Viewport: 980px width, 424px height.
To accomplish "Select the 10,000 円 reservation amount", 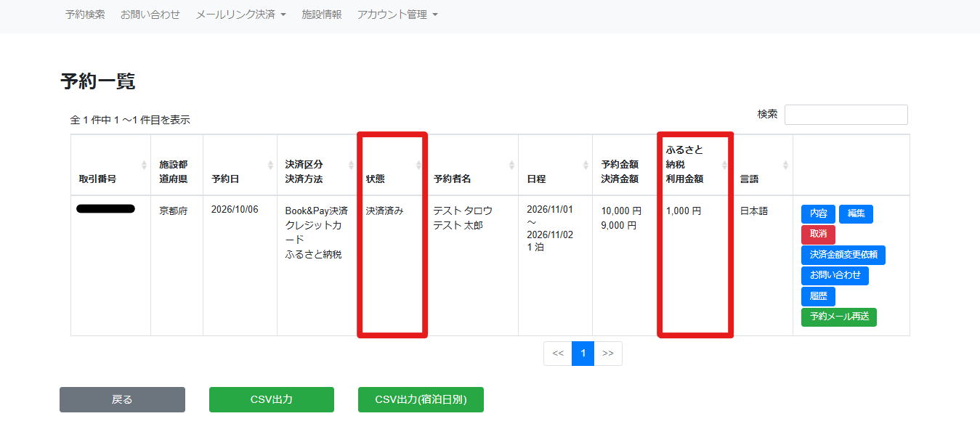I will click(621, 211).
